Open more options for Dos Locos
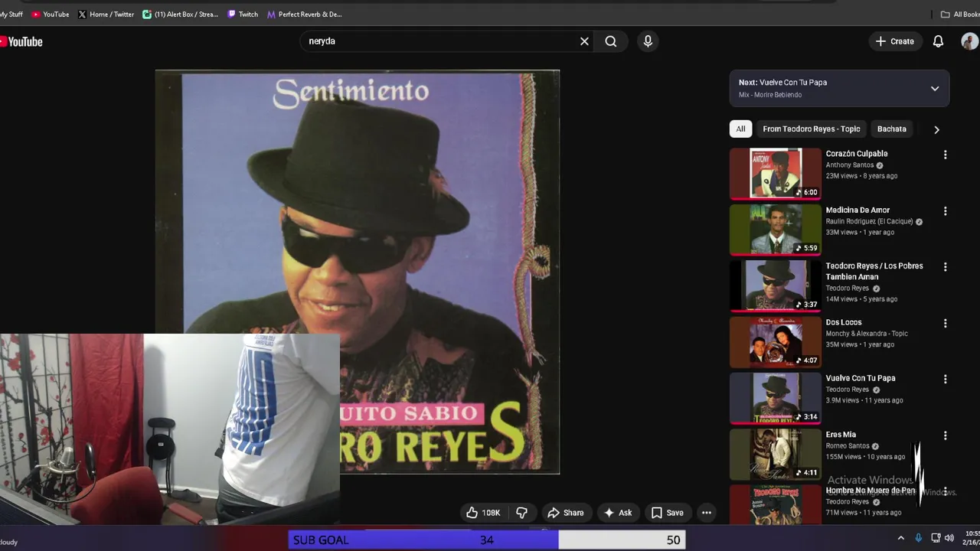 tap(945, 323)
